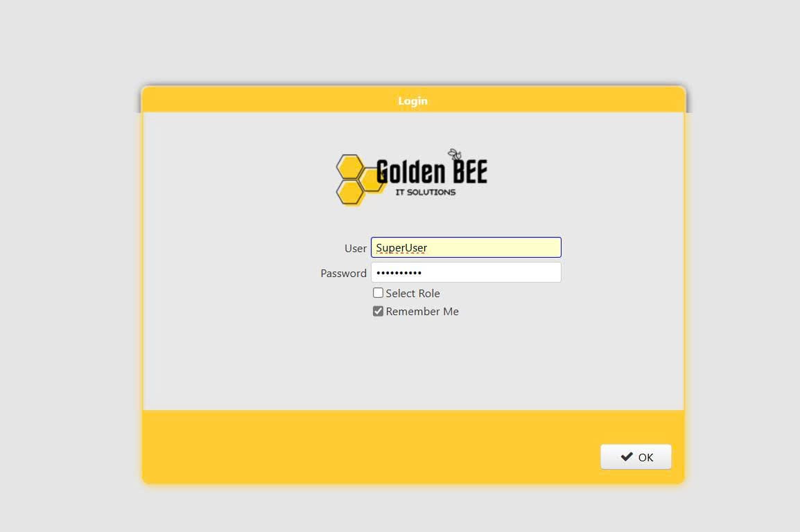800x532 pixels.
Task: Click the SuperUser text in User field
Action: (x=401, y=248)
